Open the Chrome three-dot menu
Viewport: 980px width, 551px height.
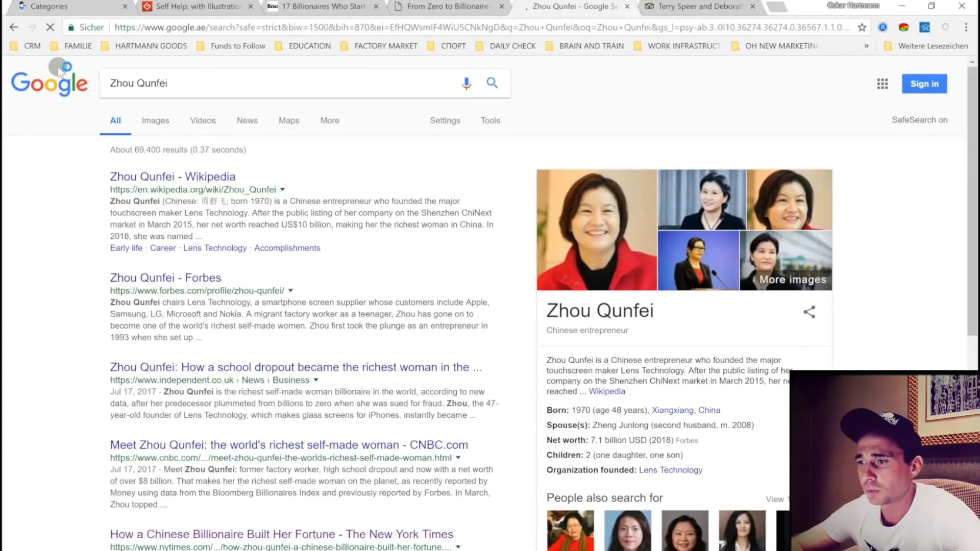click(966, 28)
